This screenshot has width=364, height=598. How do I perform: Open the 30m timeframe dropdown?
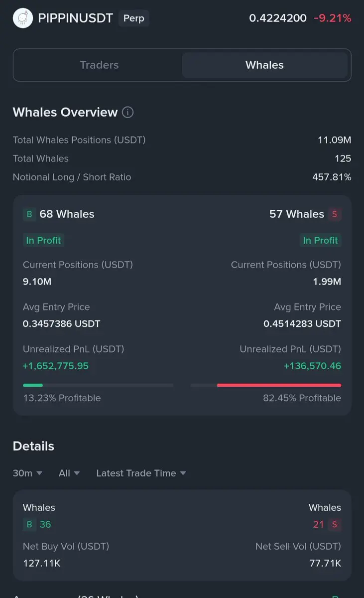tap(27, 473)
